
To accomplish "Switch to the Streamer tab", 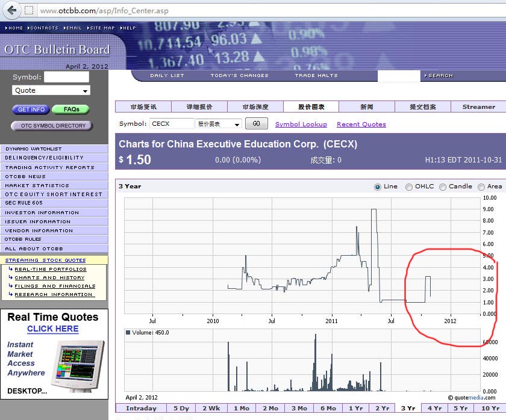I will click(478, 107).
